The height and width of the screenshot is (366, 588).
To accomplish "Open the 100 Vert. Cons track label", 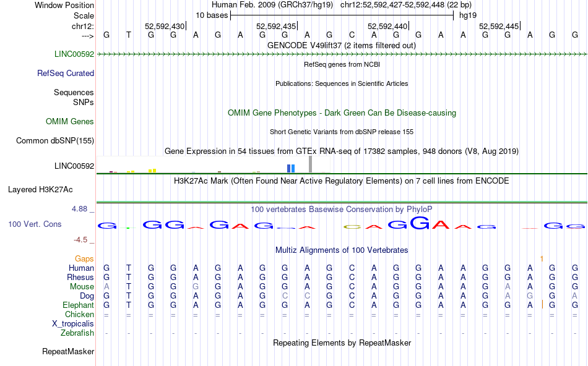I will pyautogui.click(x=35, y=224).
